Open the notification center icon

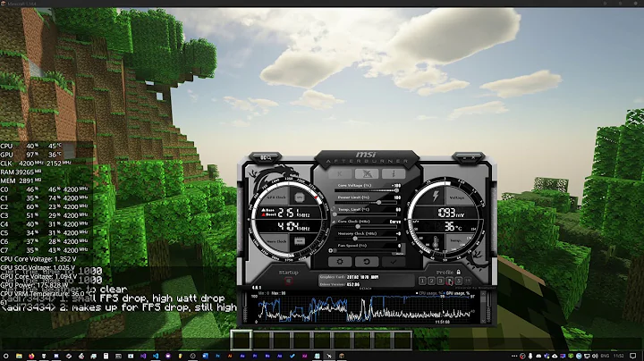coord(632,356)
